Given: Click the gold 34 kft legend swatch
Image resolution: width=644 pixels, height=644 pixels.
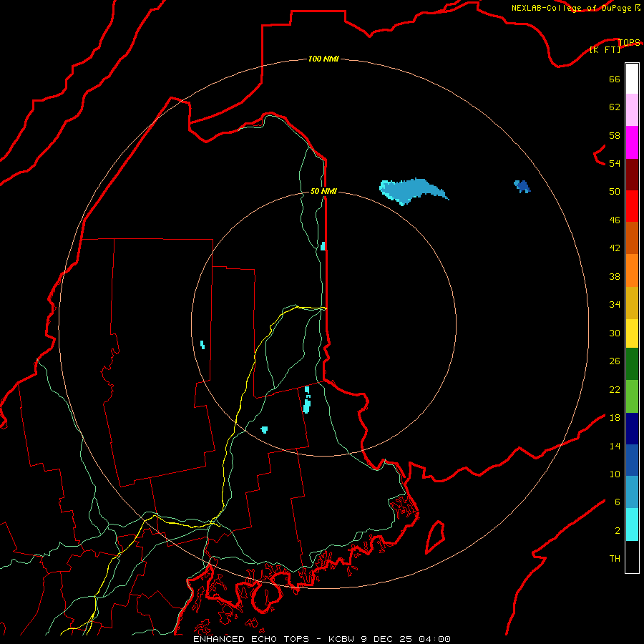Looking at the screenshot, I should pos(632,303).
